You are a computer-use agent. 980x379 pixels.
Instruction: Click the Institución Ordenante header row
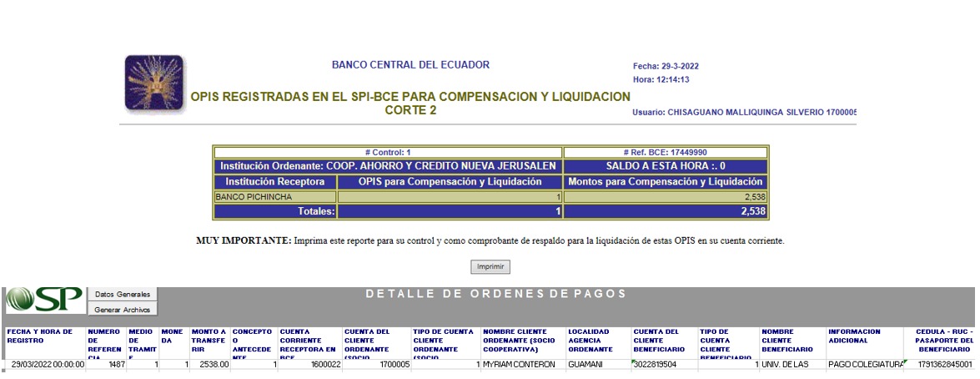(388, 166)
